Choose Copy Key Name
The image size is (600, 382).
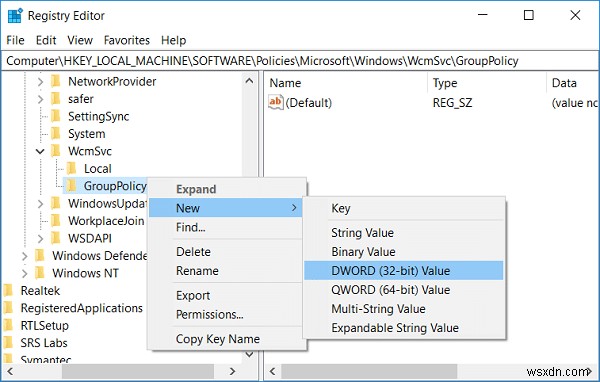(227, 339)
